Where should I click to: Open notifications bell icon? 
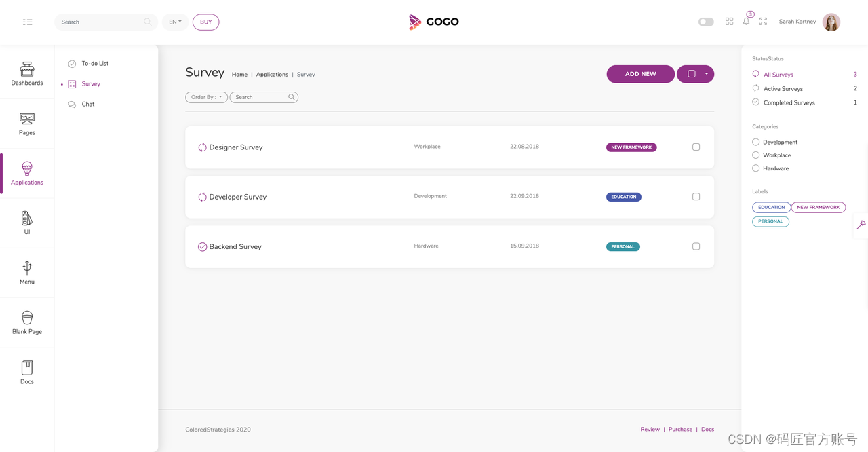coord(746,22)
